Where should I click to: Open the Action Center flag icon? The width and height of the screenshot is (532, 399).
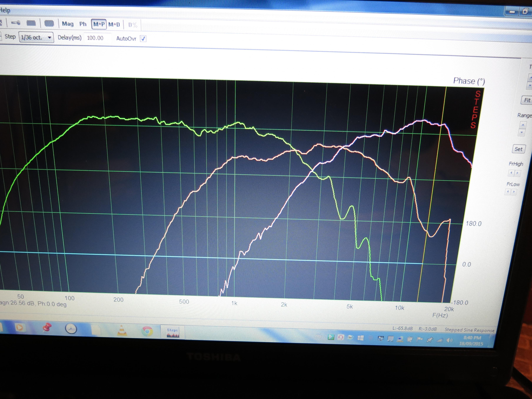[x=420, y=339]
